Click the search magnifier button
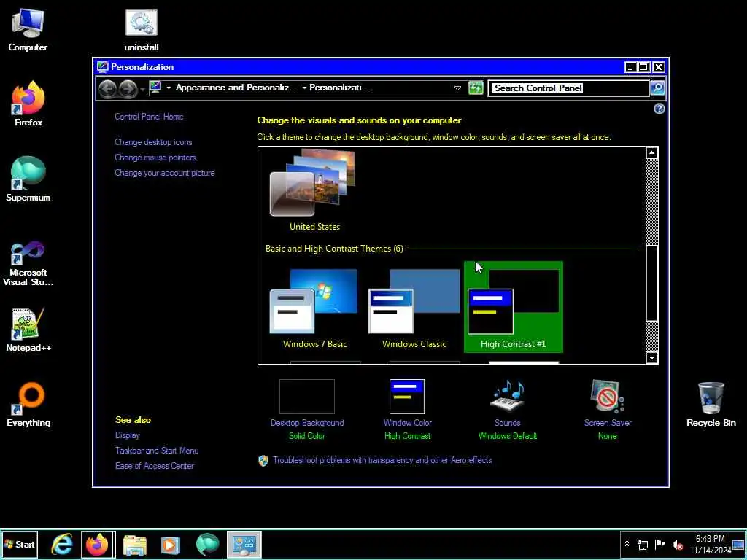Image resolution: width=747 pixels, height=560 pixels. [x=657, y=88]
